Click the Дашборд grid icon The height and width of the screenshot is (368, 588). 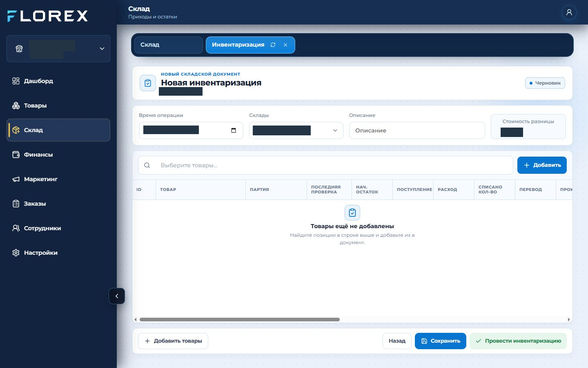pos(16,81)
